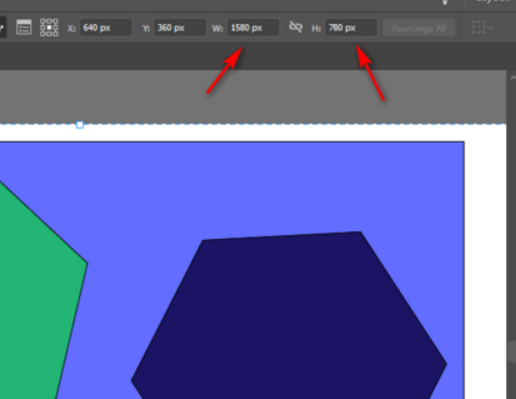Click the Y position field
The width and height of the screenshot is (516, 399).
(x=180, y=28)
